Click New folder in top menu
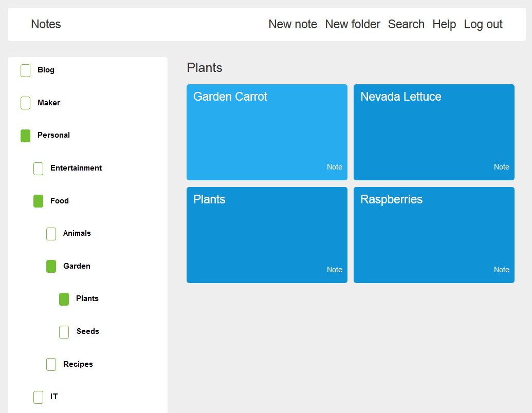Screen dimensions: 532x413 pos(353,25)
